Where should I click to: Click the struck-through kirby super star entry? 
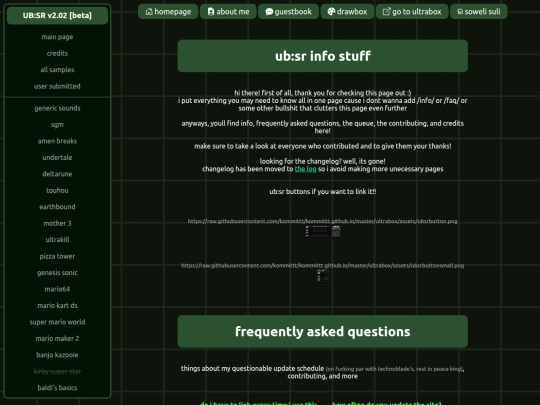point(57,371)
